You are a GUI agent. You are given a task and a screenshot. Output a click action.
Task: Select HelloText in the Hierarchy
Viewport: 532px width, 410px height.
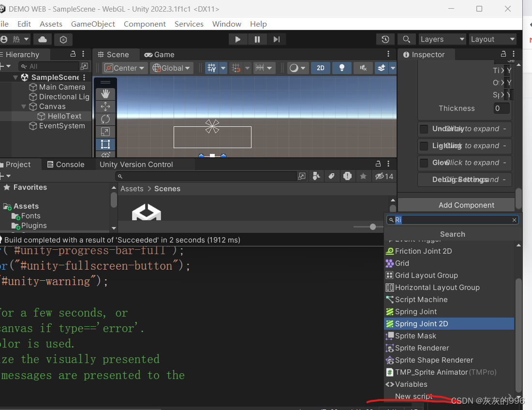pos(64,116)
